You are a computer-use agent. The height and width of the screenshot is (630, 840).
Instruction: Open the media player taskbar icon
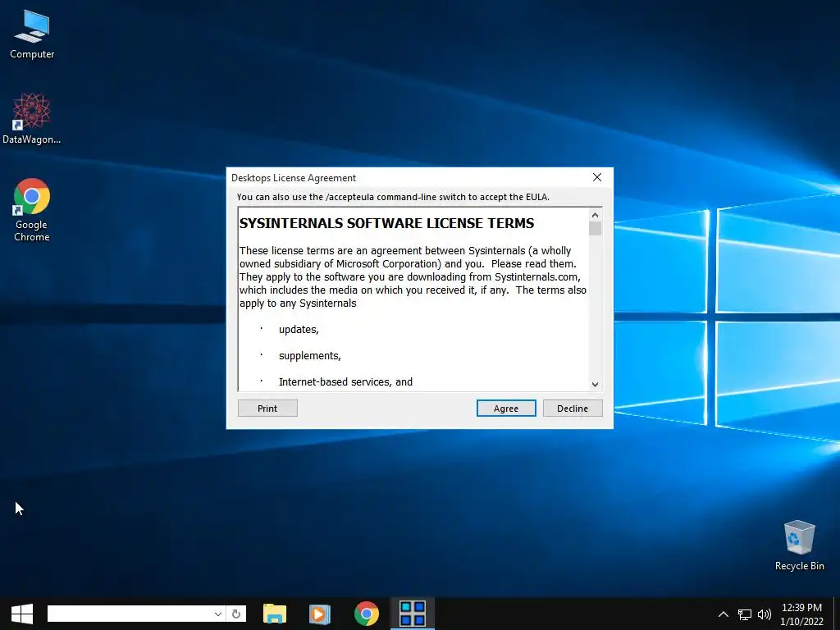pos(320,614)
